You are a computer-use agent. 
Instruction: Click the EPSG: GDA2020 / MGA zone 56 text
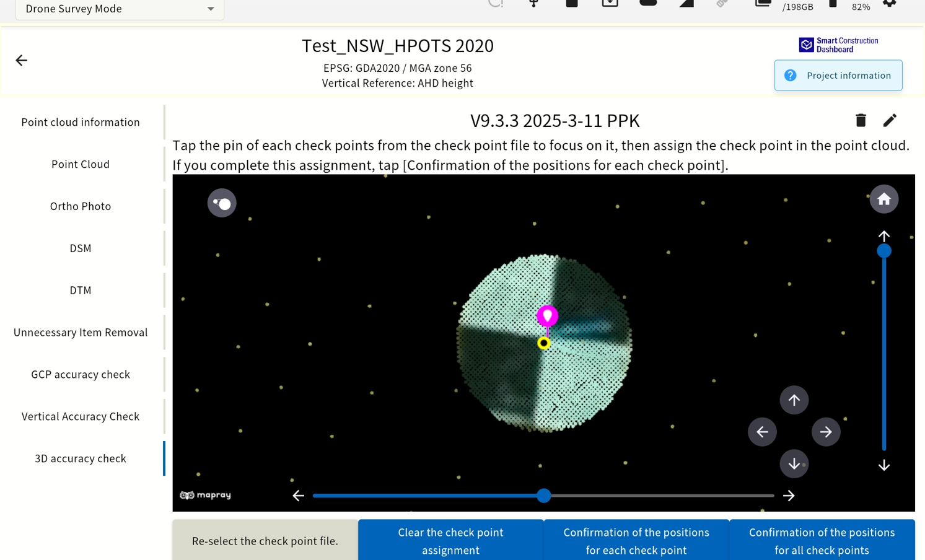(398, 68)
